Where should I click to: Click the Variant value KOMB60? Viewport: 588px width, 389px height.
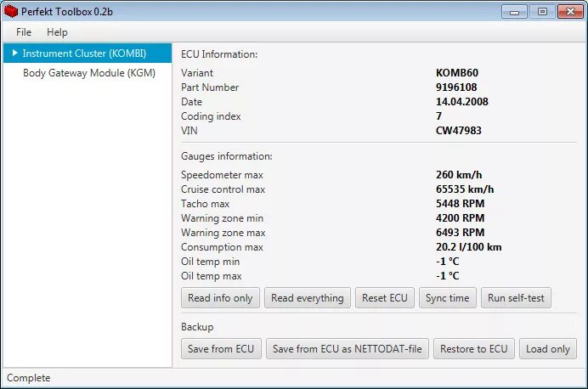tap(457, 73)
